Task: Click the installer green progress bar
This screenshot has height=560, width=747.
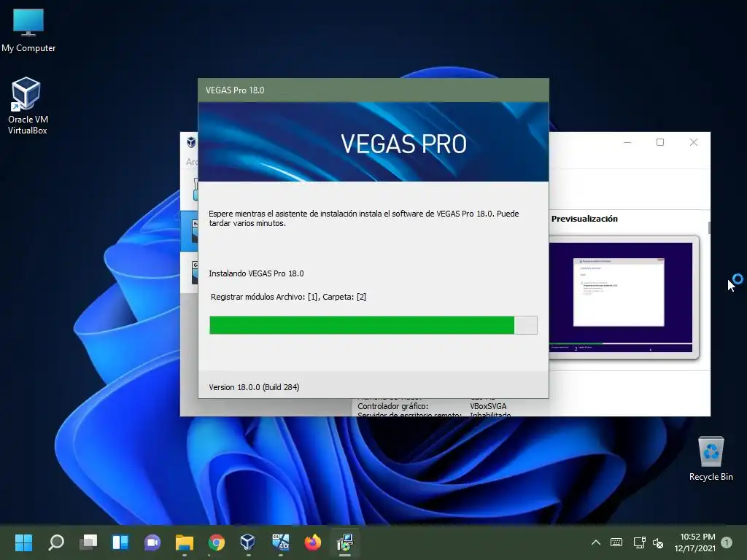Action: [373, 325]
